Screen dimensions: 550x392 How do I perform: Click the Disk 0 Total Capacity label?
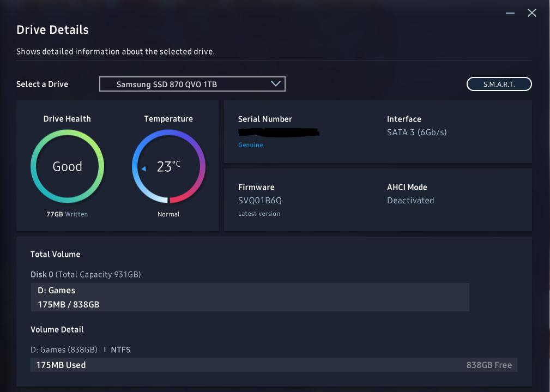(86, 274)
